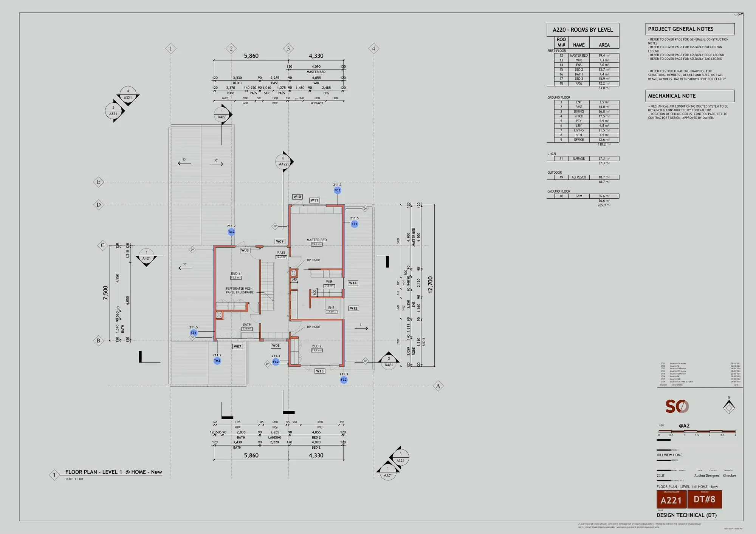Image resolution: width=756 pixels, height=534 pixels.
Task: Click the DESIGN TECHNICAL (DT) phase label
Action: tap(686, 515)
